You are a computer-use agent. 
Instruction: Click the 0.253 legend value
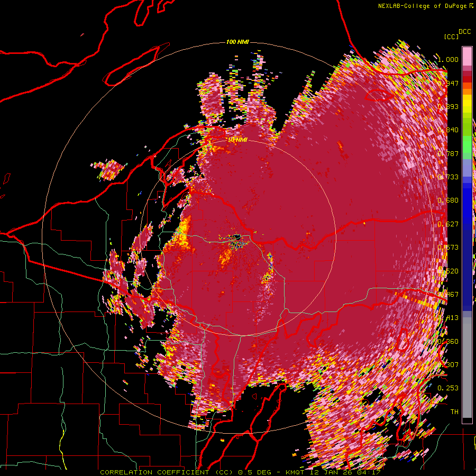pos(448,388)
